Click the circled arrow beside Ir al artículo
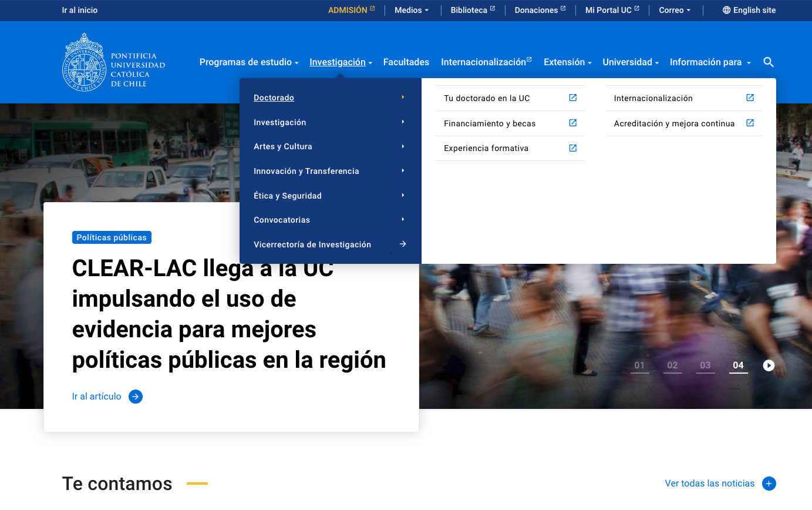812x510 pixels. (136, 397)
